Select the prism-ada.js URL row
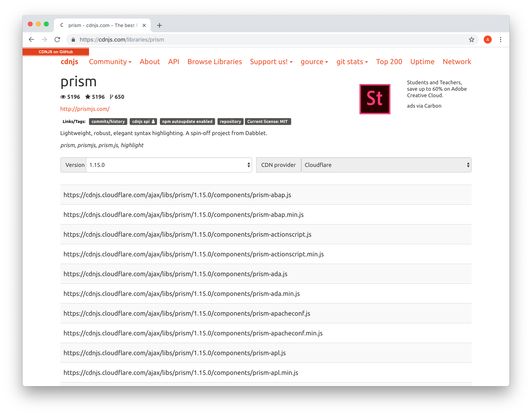Viewport: 532px width, 416px height. coord(266,274)
